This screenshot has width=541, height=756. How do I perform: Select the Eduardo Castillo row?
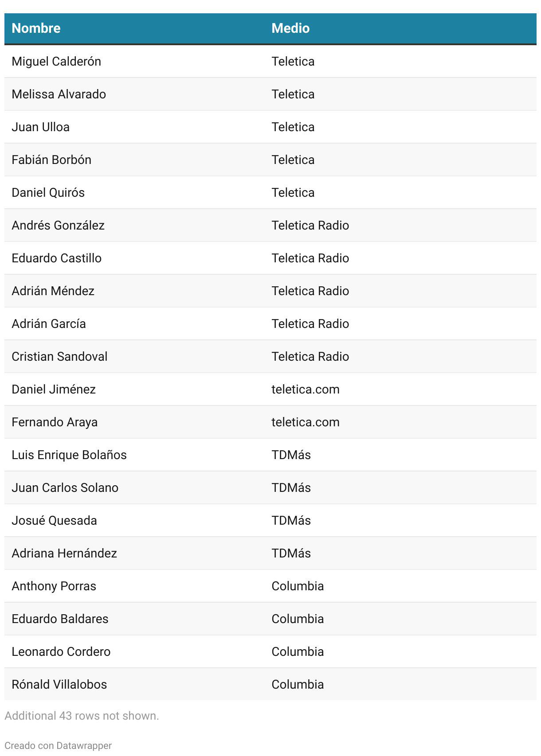pyautogui.click(x=56, y=258)
